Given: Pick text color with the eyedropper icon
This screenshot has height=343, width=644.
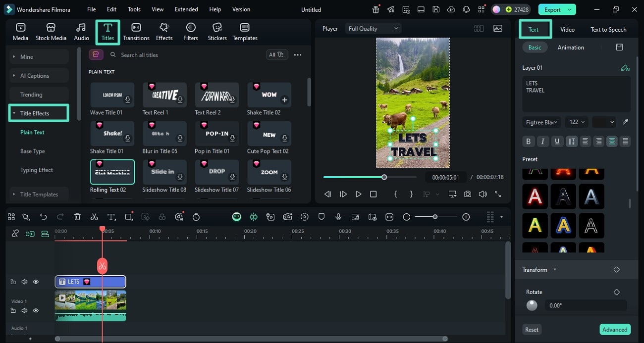Looking at the screenshot, I should click(626, 122).
